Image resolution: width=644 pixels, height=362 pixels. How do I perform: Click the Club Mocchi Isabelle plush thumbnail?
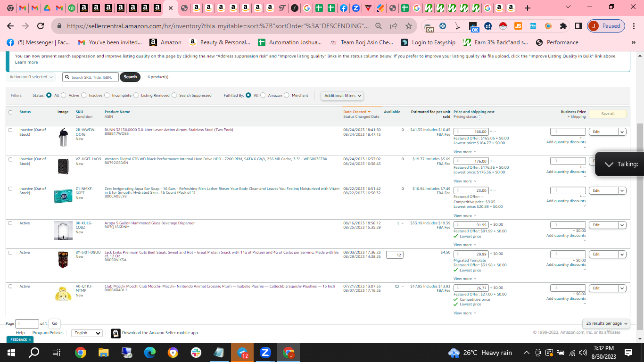click(x=63, y=294)
